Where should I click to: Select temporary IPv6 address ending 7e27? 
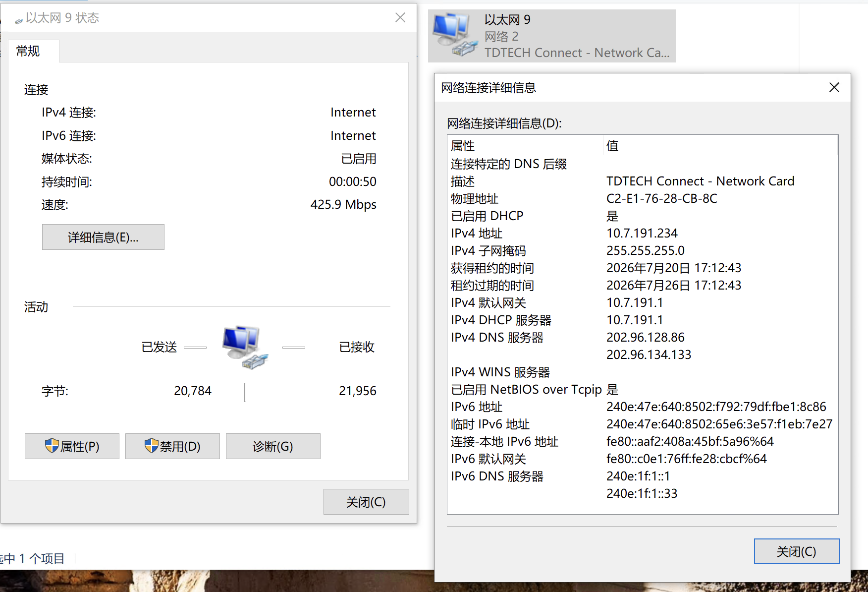point(719,424)
